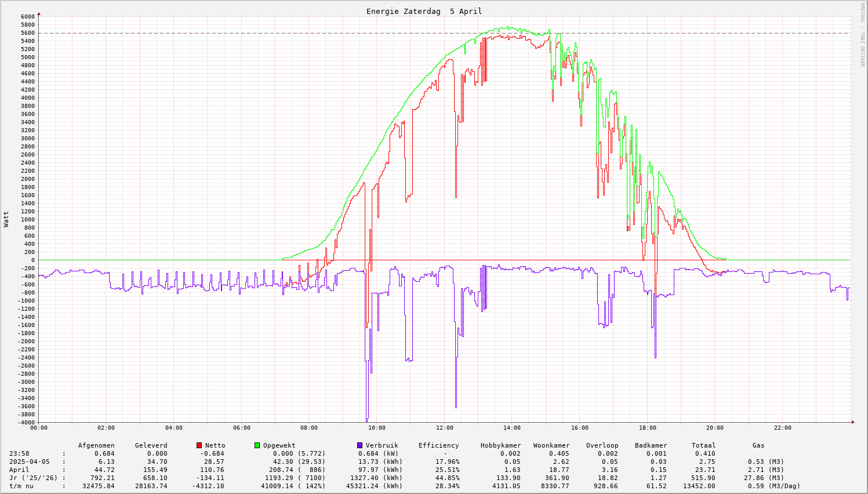Select the Efficiency column header

click(438, 445)
